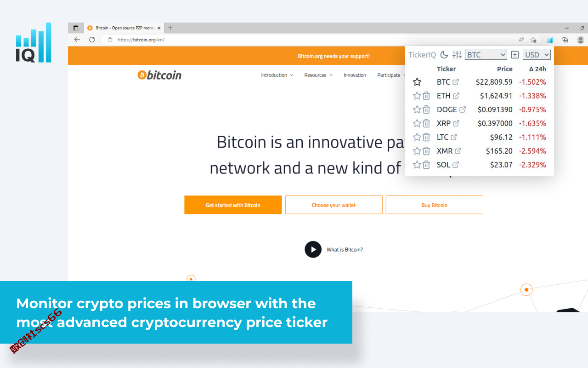Remove the SOL ticker with trash icon
Image resolution: width=588 pixels, height=368 pixels.
pyautogui.click(x=426, y=165)
